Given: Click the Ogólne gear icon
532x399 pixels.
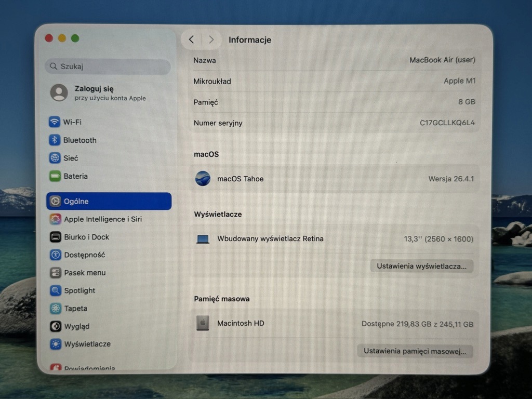Looking at the screenshot, I should tap(55, 201).
